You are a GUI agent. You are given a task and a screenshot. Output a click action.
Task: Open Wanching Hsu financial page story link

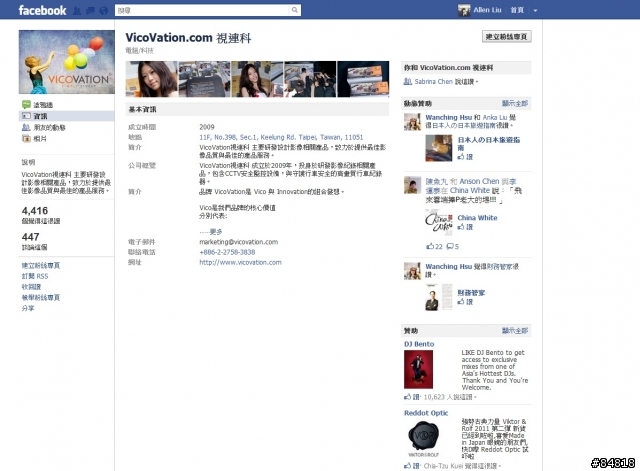click(x=448, y=267)
